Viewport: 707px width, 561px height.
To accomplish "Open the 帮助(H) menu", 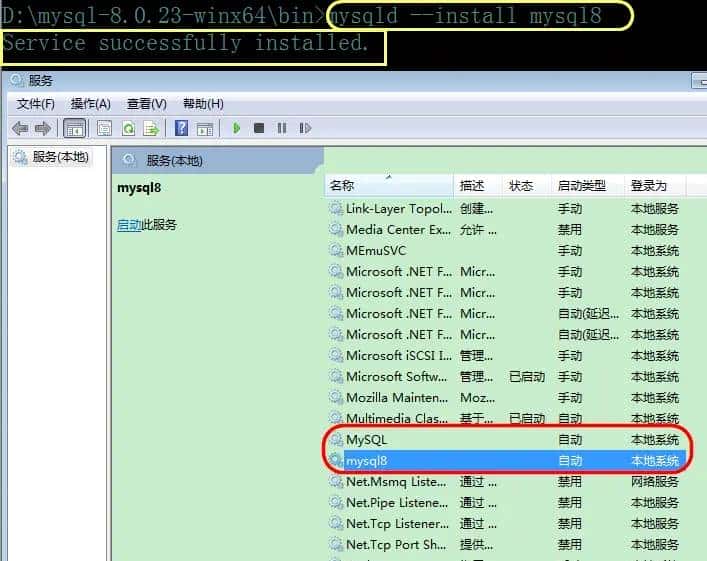I will [x=203, y=104].
